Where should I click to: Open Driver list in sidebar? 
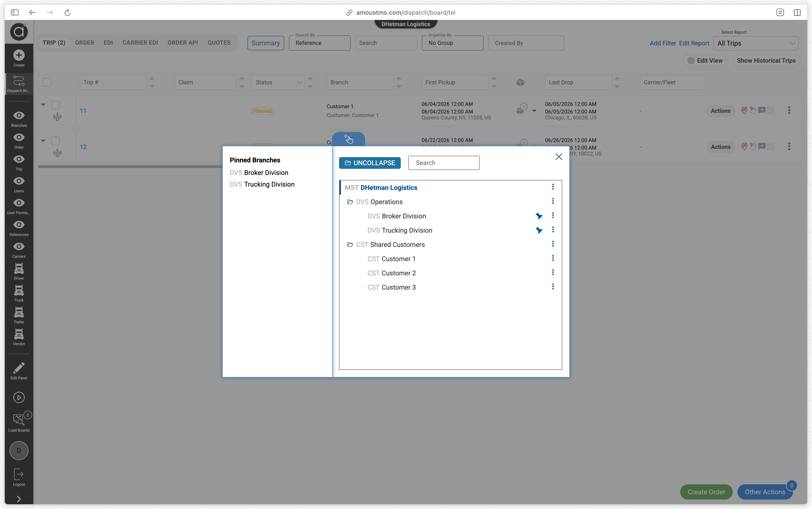[19, 272]
